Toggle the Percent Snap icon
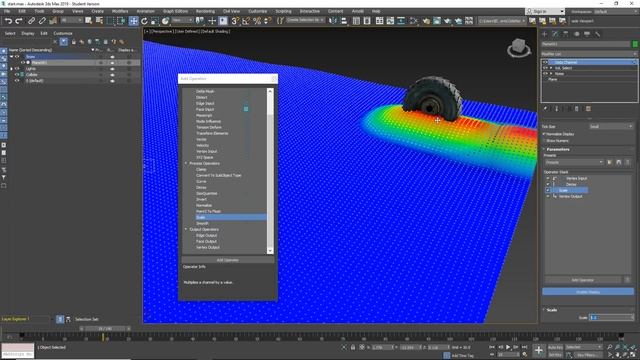Image resolution: width=640 pixels, height=360 pixels. [x=257, y=21]
